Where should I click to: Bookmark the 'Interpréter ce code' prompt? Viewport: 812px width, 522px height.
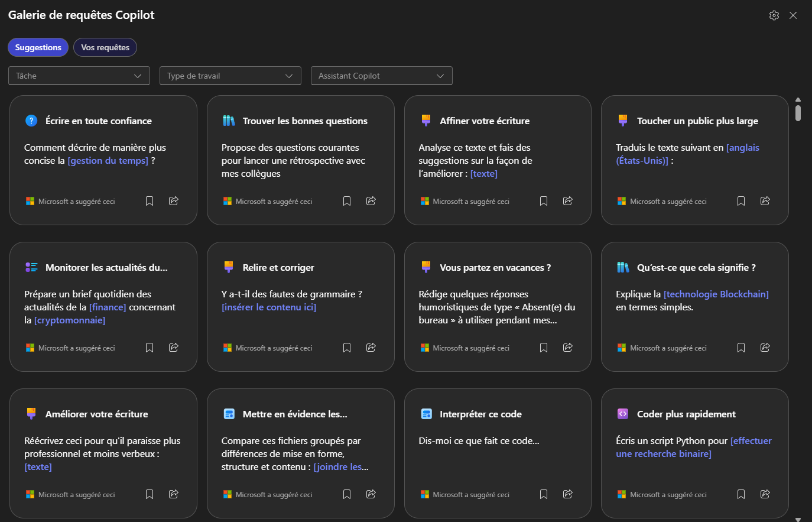tap(544, 494)
